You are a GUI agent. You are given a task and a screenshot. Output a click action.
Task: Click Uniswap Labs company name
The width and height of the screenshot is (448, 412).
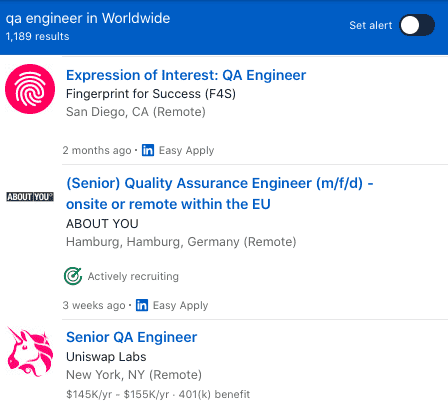tap(106, 357)
